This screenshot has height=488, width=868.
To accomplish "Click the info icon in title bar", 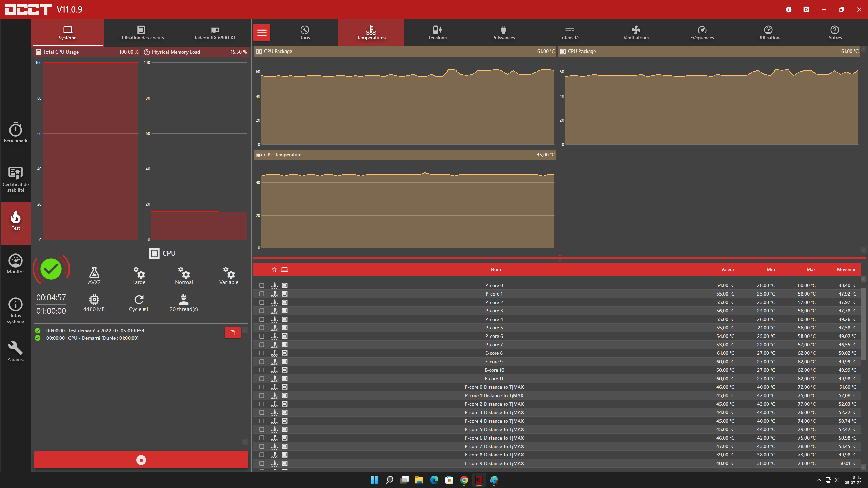I will [789, 9].
